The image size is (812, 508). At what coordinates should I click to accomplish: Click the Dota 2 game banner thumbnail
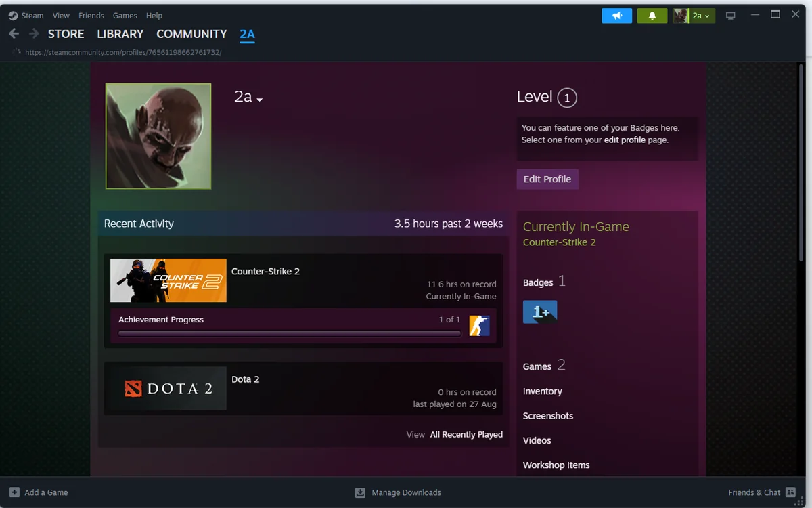coord(168,388)
